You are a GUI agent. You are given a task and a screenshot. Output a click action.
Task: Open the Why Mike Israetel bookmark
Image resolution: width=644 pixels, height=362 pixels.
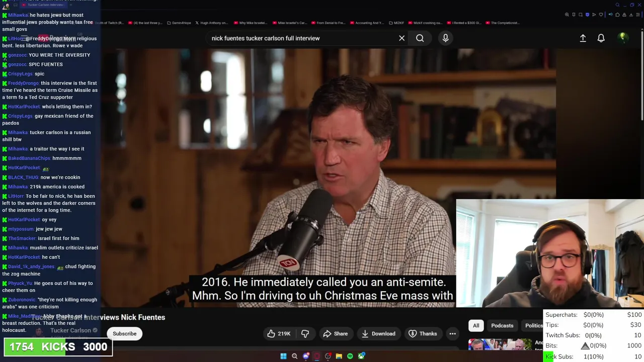point(251,23)
